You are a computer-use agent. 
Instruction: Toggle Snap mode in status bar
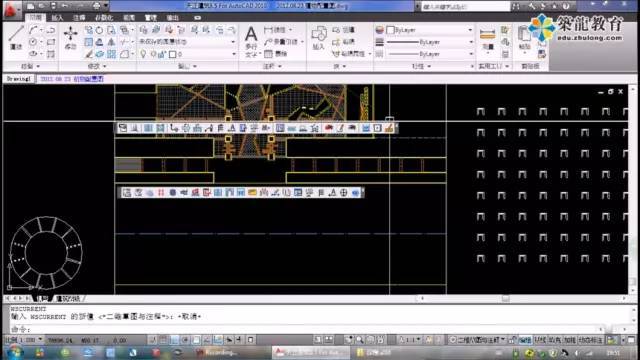click(x=153, y=340)
